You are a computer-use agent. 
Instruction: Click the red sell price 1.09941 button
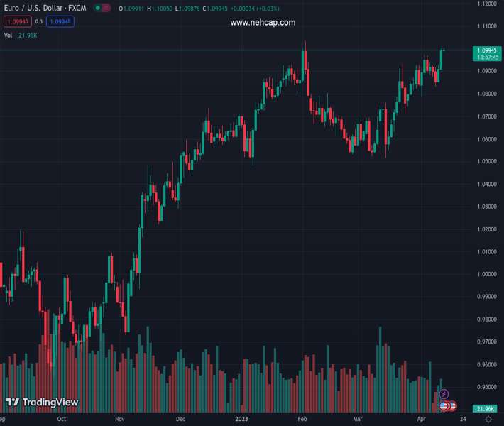18,22
